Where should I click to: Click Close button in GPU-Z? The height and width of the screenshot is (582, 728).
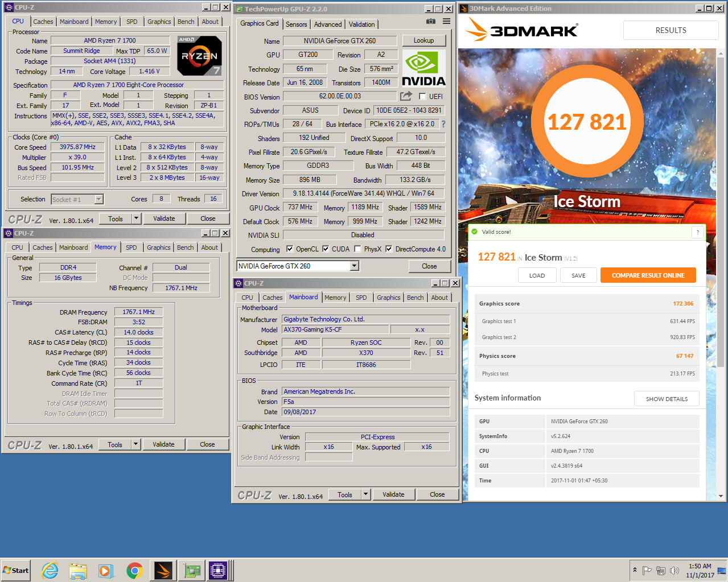coord(430,266)
